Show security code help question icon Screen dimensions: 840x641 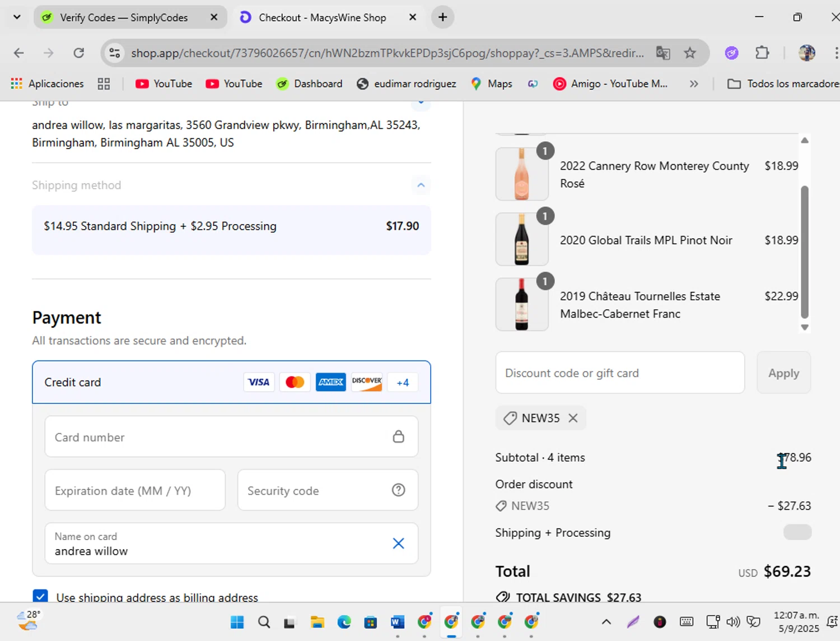point(398,490)
